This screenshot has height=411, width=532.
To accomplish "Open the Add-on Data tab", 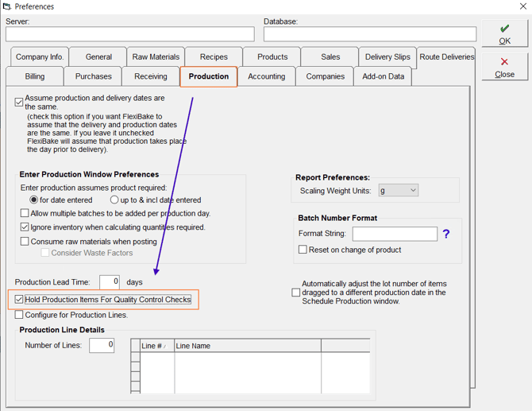I will click(x=383, y=76).
